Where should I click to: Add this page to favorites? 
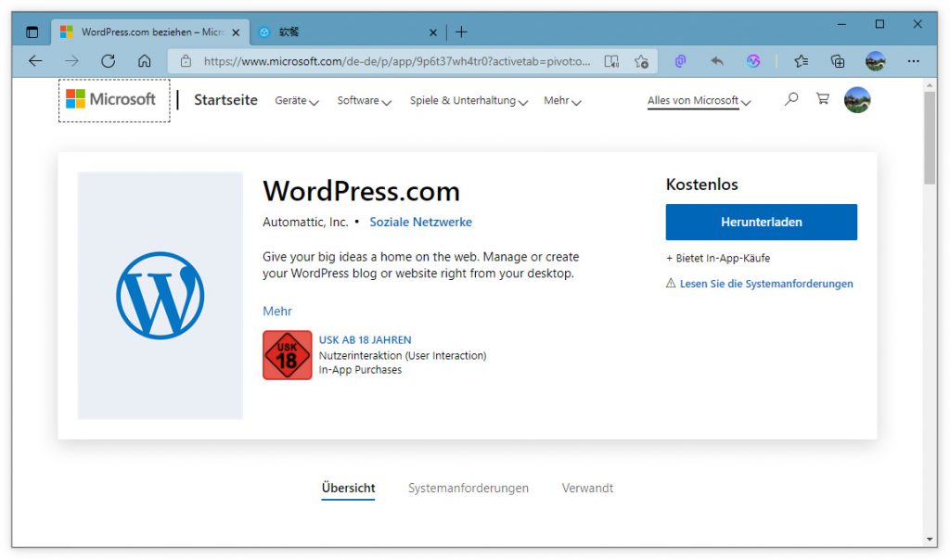pyautogui.click(x=642, y=60)
